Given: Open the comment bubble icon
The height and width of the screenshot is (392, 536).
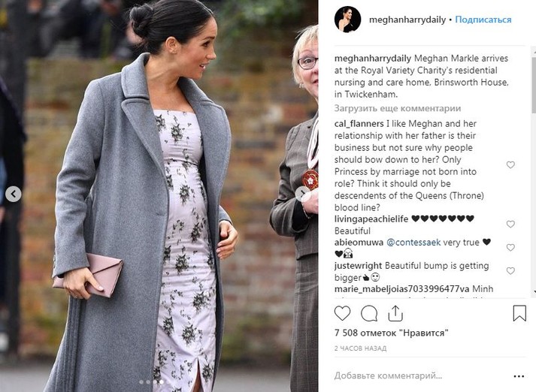Looking at the screenshot, I should click(x=369, y=313).
